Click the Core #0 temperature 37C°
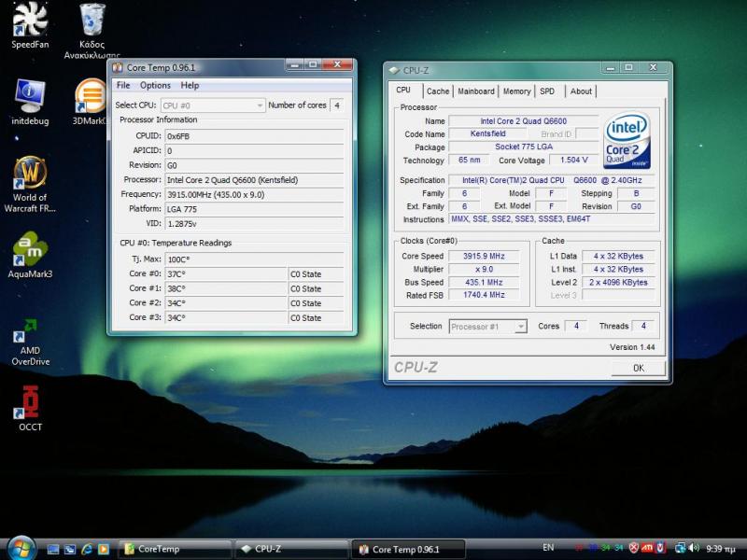 (225, 274)
